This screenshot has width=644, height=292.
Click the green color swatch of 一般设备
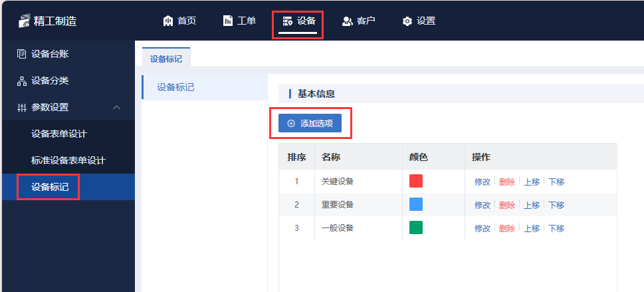pos(416,227)
